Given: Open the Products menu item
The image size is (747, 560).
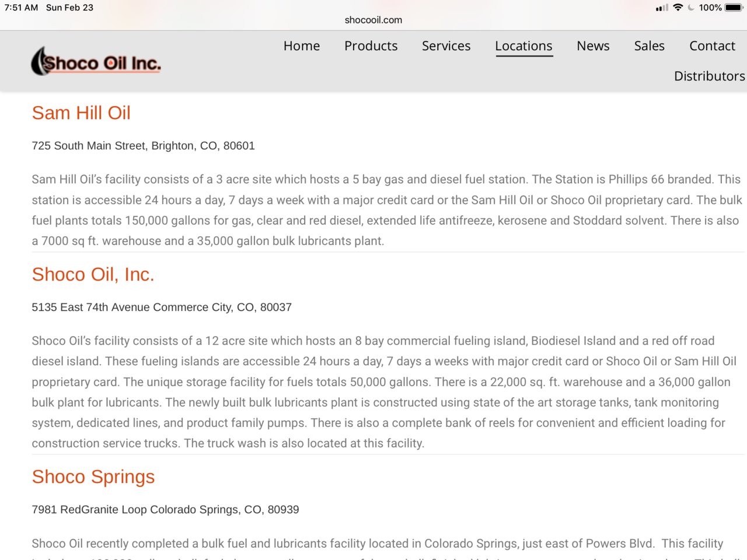Looking at the screenshot, I should click(x=371, y=45).
